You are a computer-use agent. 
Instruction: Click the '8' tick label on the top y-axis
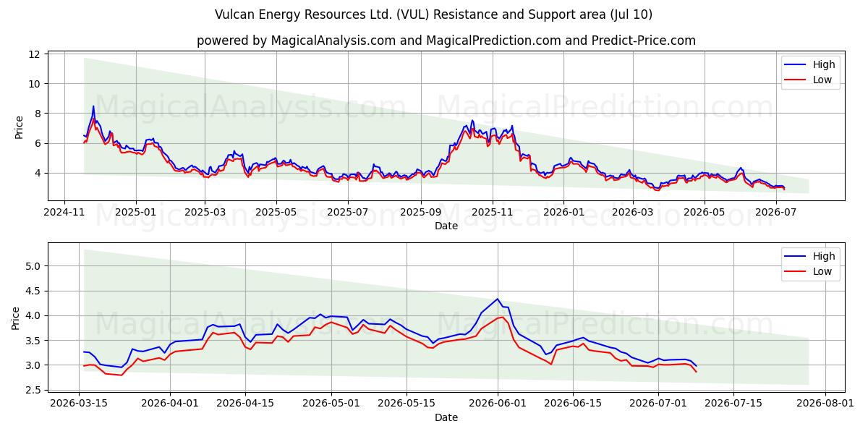(37, 114)
